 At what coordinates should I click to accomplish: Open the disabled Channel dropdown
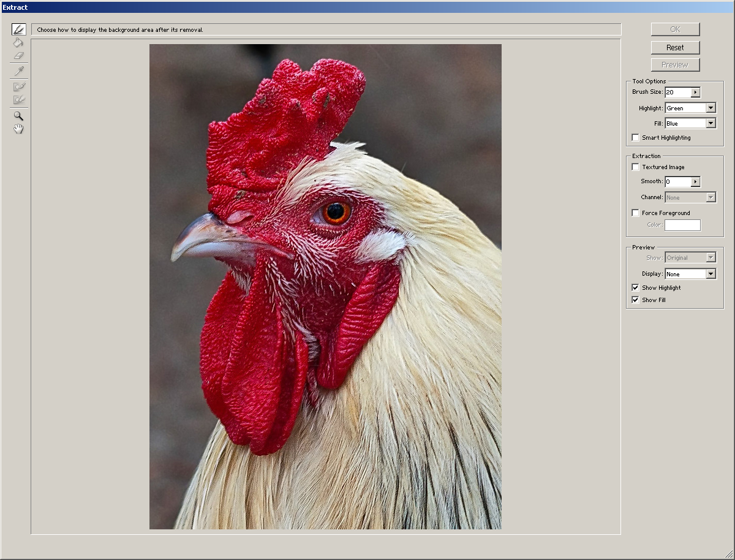click(x=690, y=197)
